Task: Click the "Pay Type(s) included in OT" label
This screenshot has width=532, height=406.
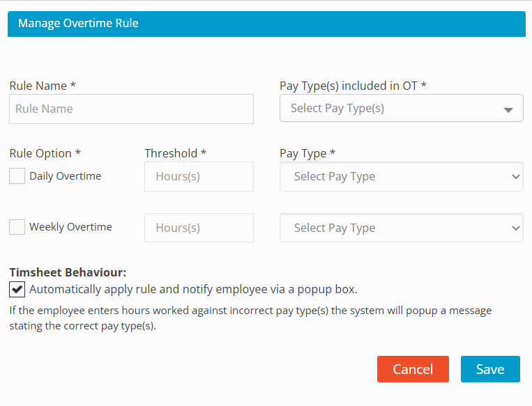Action: [x=353, y=86]
